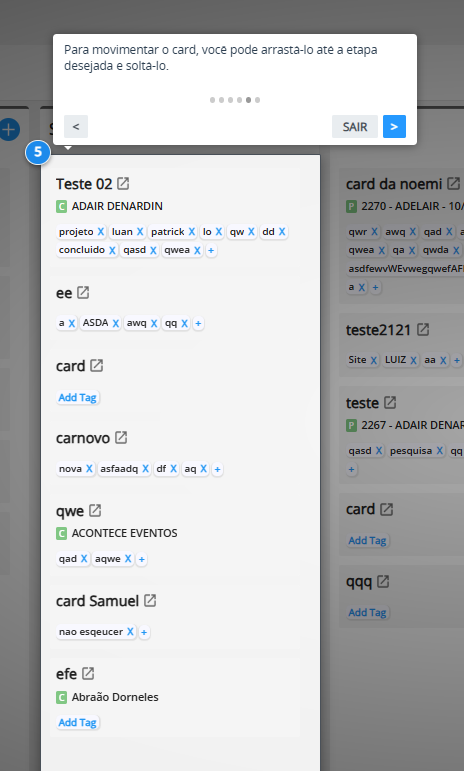Add a new tag to Teste 02 card
This screenshot has height=771, width=464.
pyautogui.click(x=211, y=250)
